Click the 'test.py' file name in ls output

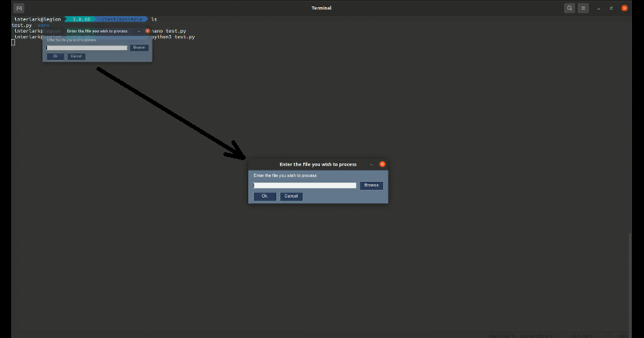pyautogui.click(x=22, y=26)
